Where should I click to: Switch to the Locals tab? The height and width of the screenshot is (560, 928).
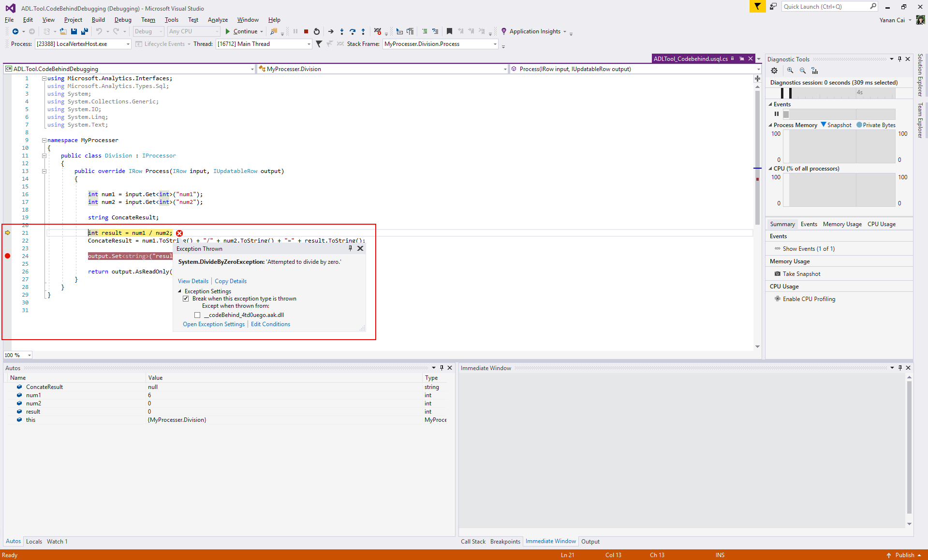(34, 542)
